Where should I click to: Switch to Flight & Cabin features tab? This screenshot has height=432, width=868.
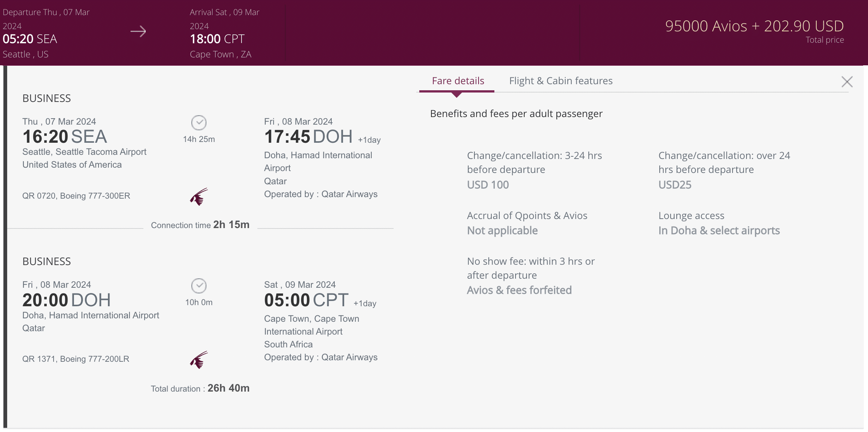[x=560, y=81]
